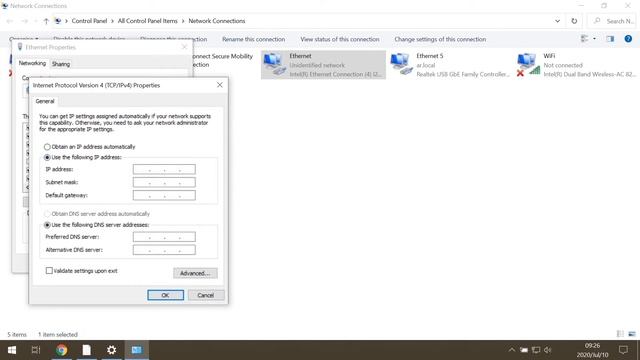Go up one folder level

point(46,21)
